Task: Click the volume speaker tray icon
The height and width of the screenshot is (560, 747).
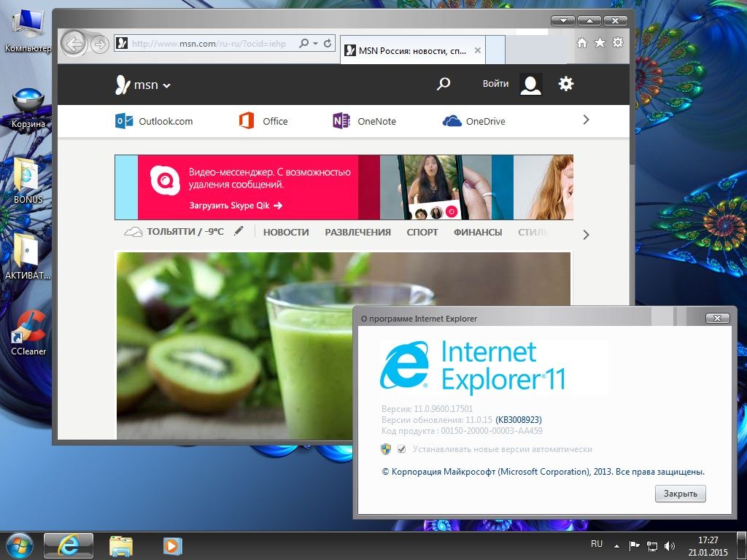Action: tap(670, 546)
